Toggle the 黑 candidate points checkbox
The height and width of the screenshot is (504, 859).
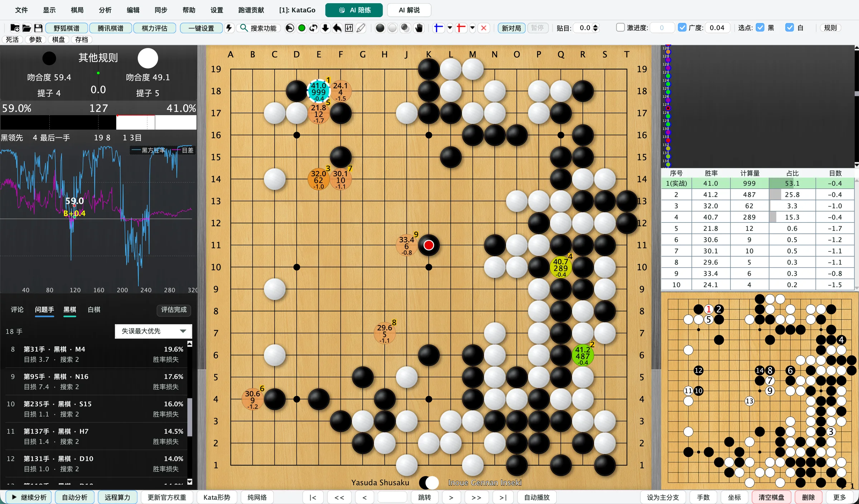coord(760,28)
